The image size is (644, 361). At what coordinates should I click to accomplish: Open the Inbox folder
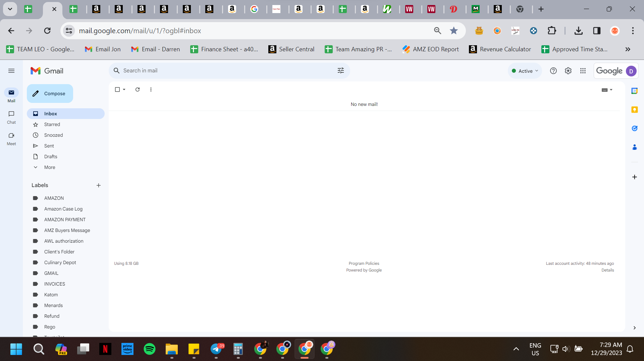point(66,114)
